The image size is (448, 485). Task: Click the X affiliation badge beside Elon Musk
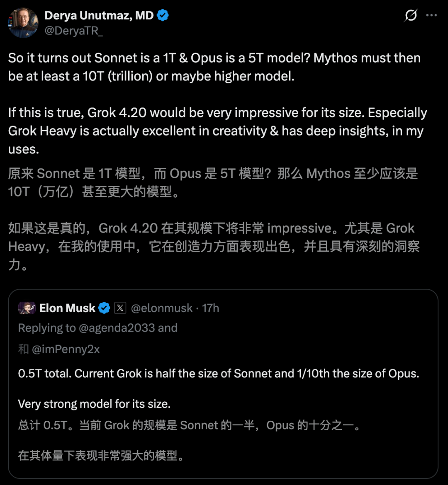120,308
